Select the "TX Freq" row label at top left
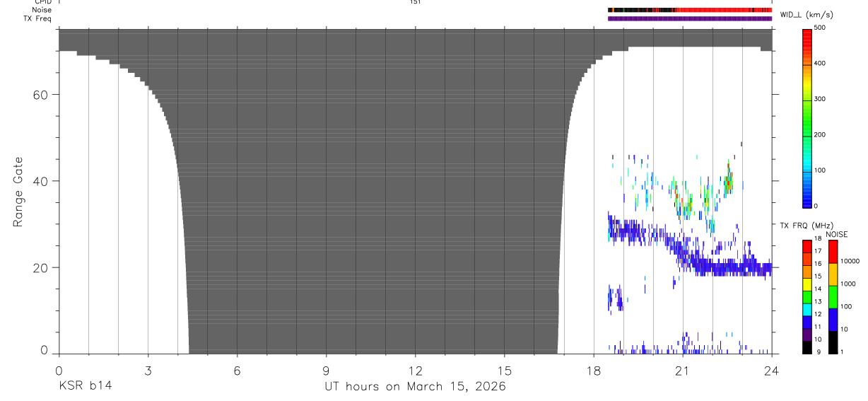This screenshot has width=868, height=401. tap(38, 18)
